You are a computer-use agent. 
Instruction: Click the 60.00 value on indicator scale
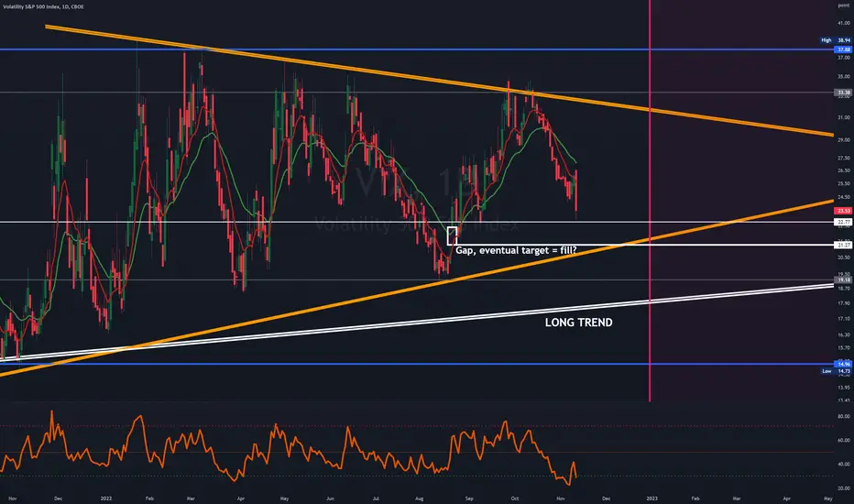[844, 440]
